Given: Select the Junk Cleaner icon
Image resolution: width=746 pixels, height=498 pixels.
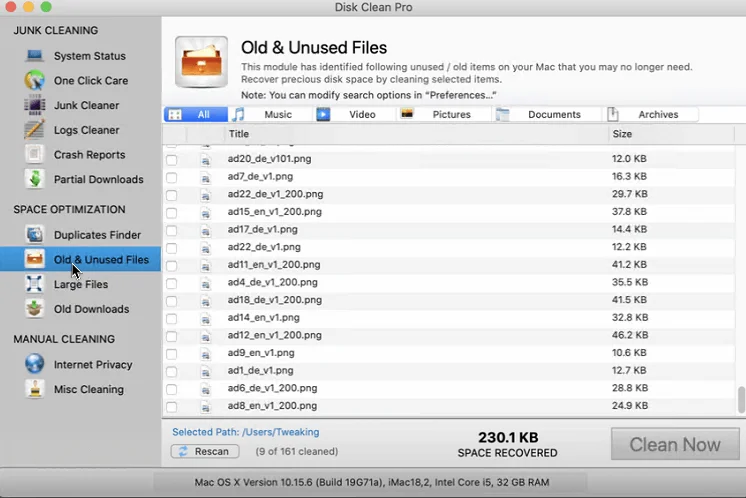Looking at the screenshot, I should coord(34,105).
